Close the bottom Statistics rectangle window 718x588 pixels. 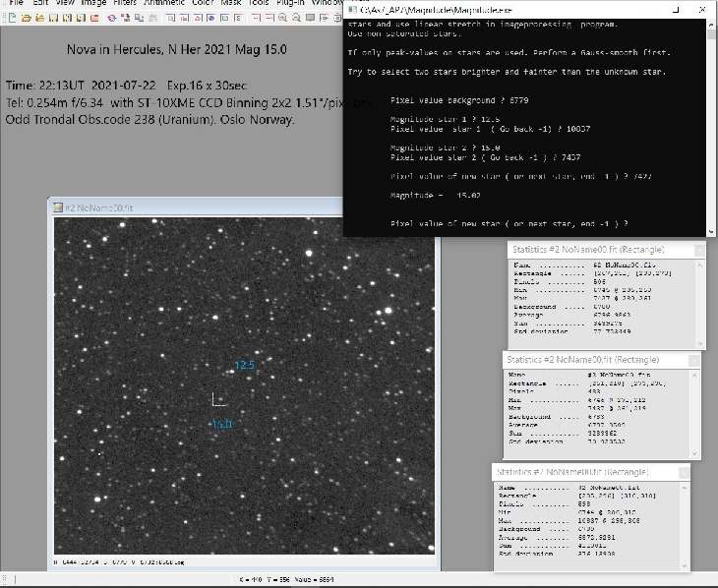pos(686,472)
